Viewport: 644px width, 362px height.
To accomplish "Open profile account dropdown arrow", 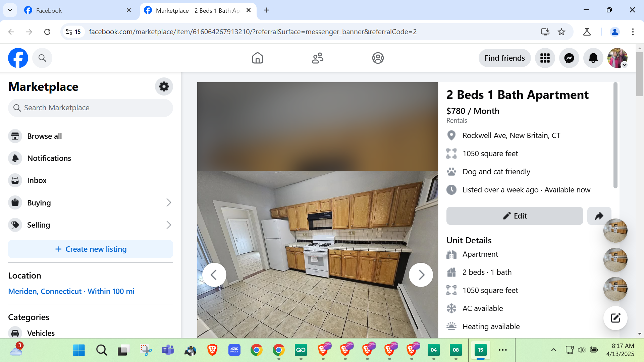I will click(x=624, y=65).
